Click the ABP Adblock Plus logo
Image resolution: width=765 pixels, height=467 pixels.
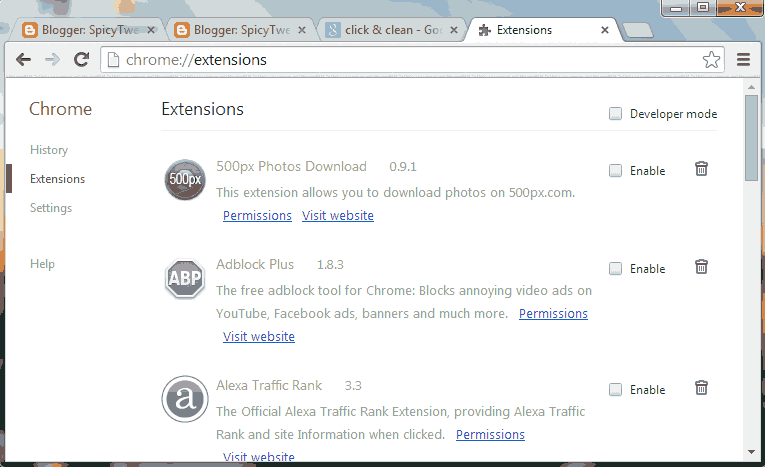185,279
